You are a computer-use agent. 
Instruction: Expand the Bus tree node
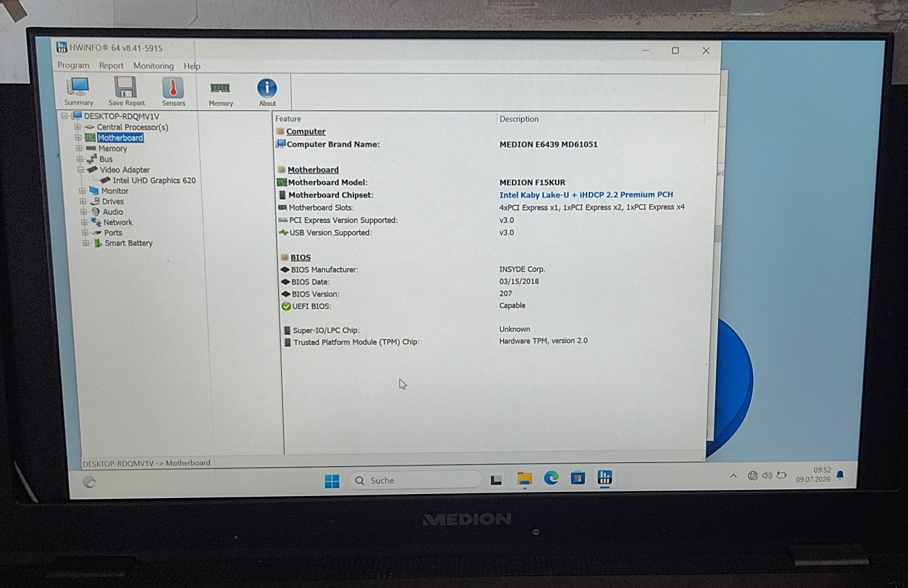coord(80,159)
